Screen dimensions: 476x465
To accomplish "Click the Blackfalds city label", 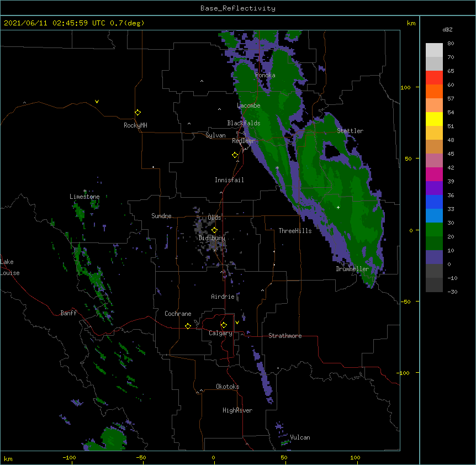I will (x=244, y=123).
